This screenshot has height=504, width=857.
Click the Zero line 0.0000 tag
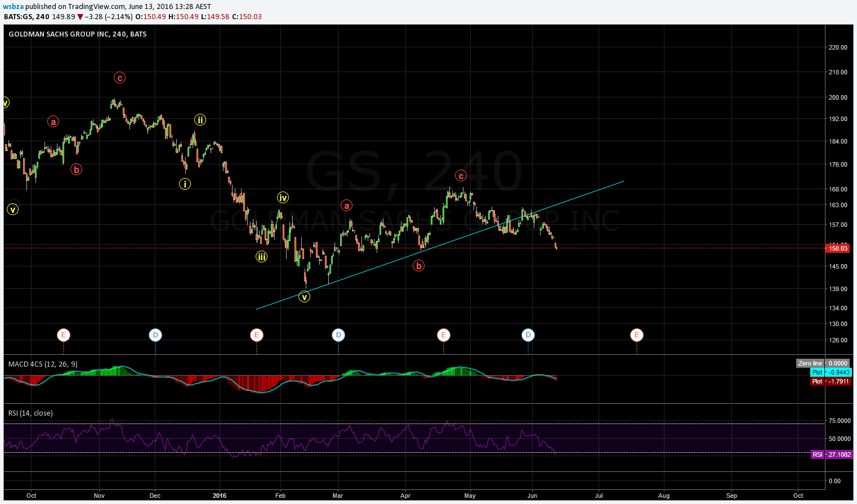coord(823,363)
